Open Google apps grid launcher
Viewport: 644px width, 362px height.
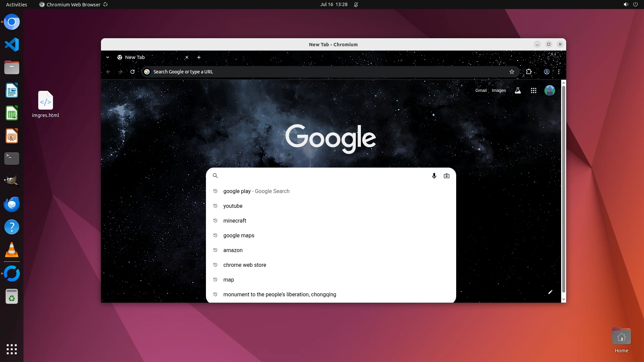click(534, 90)
